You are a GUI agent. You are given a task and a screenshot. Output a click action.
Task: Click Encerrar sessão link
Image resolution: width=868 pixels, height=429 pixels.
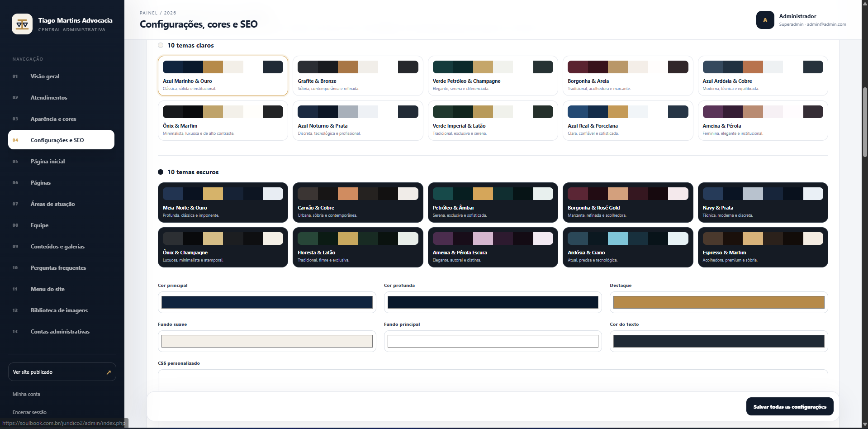(x=29, y=413)
